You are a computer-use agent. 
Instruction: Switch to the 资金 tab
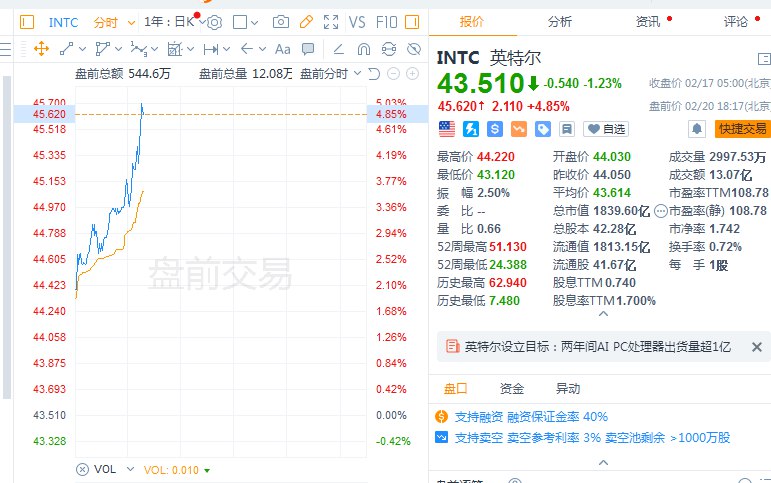click(512, 389)
